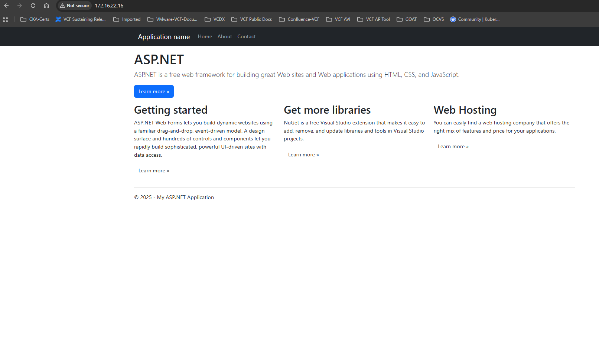Reload the current page
The width and height of the screenshot is (599, 364).
coord(33,6)
